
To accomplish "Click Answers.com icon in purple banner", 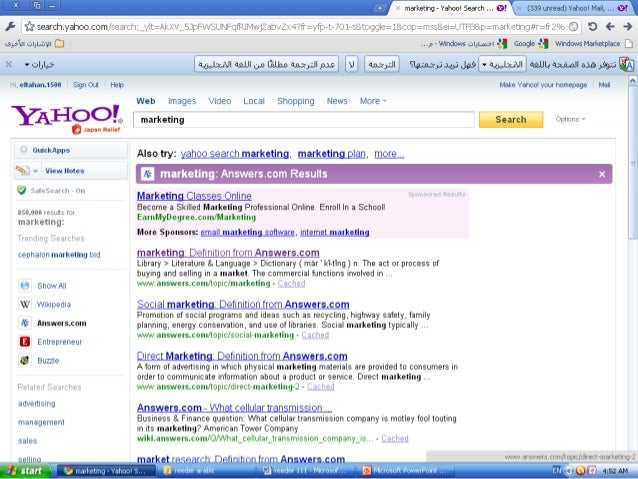I will pos(147,174).
